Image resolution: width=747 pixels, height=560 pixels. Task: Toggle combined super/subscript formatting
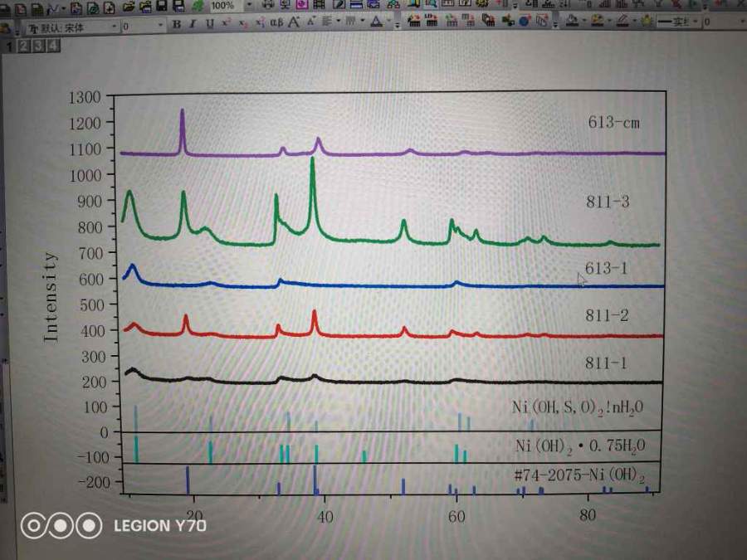coord(260,23)
